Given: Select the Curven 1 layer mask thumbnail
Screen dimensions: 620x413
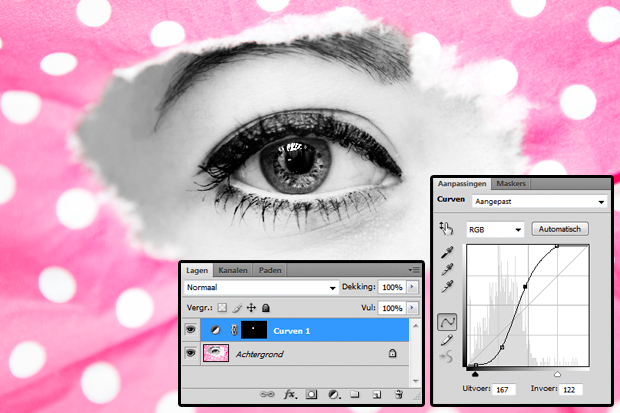Looking at the screenshot, I should click(254, 330).
